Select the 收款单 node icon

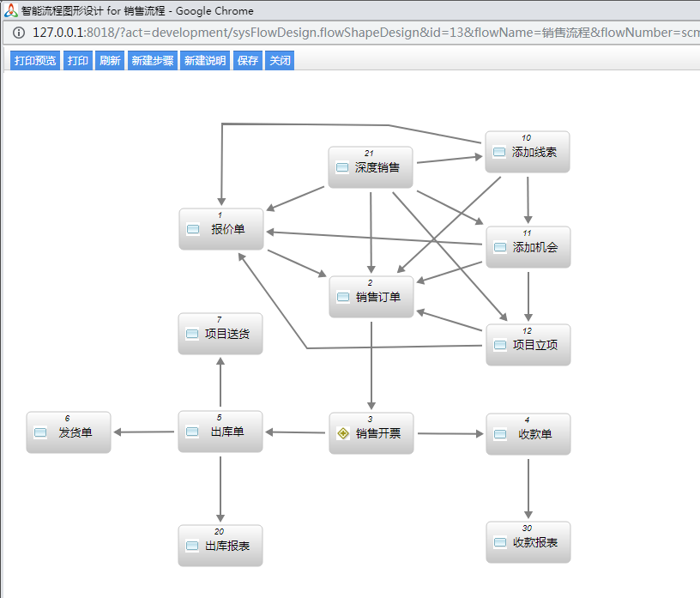pos(500,434)
